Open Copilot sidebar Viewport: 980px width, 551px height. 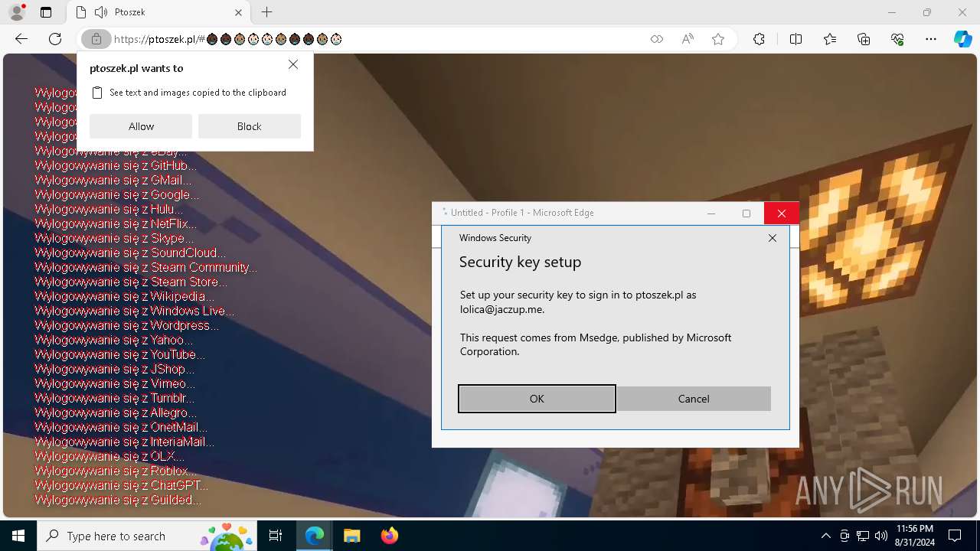962,39
